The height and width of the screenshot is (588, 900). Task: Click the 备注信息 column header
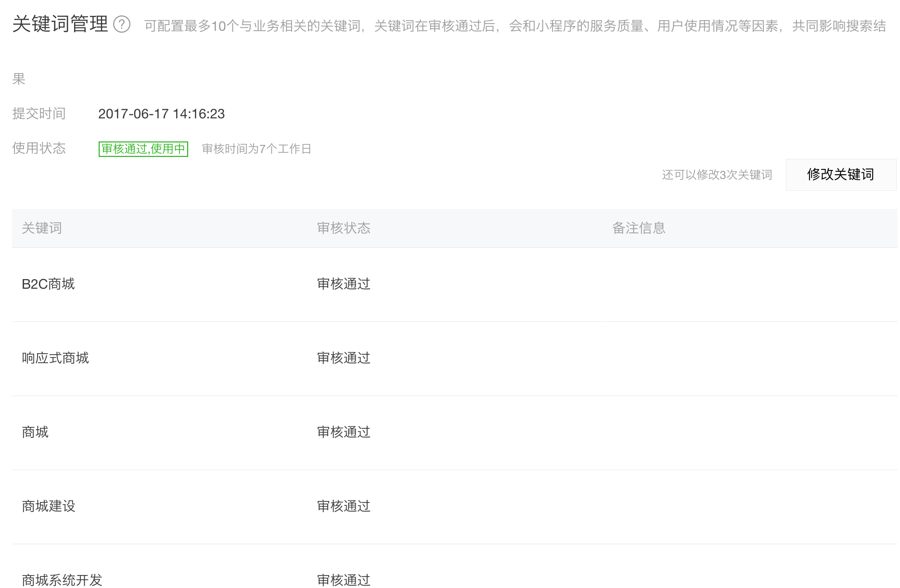(639, 228)
